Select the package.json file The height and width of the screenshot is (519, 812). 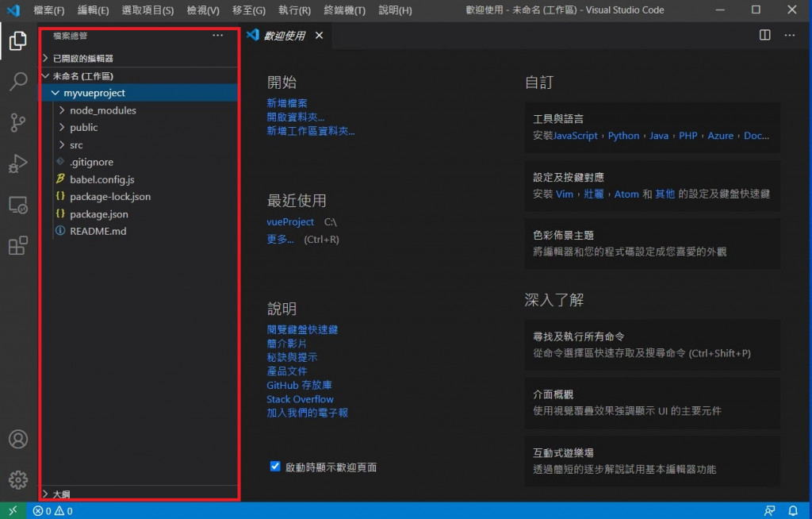(x=140, y=214)
